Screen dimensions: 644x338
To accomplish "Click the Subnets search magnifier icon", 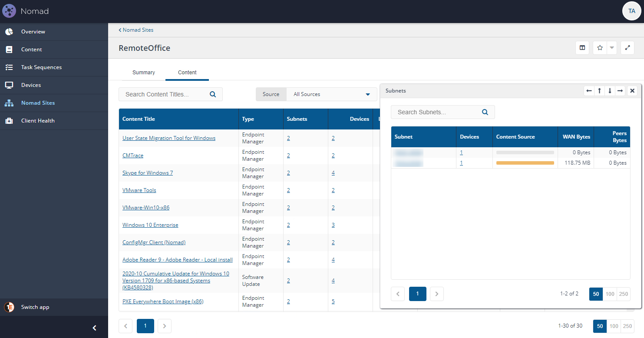I will [485, 112].
